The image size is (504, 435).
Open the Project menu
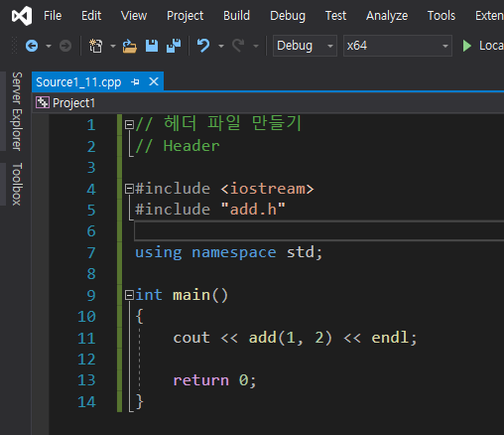pos(185,16)
